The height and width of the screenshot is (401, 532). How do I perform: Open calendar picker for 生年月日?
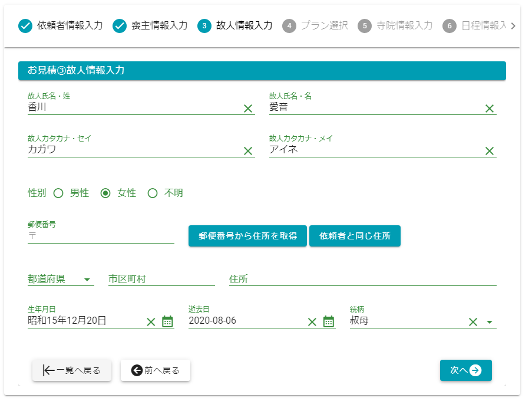[167, 321]
